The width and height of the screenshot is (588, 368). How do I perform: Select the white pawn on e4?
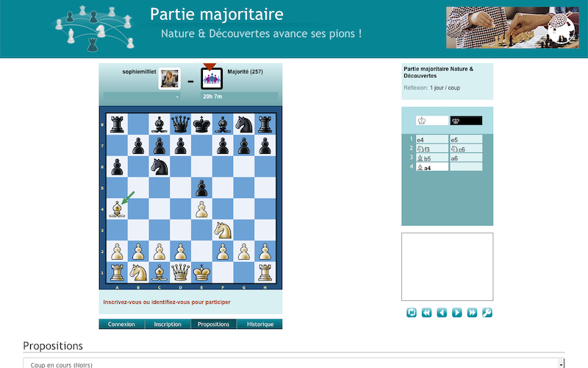coord(201,209)
